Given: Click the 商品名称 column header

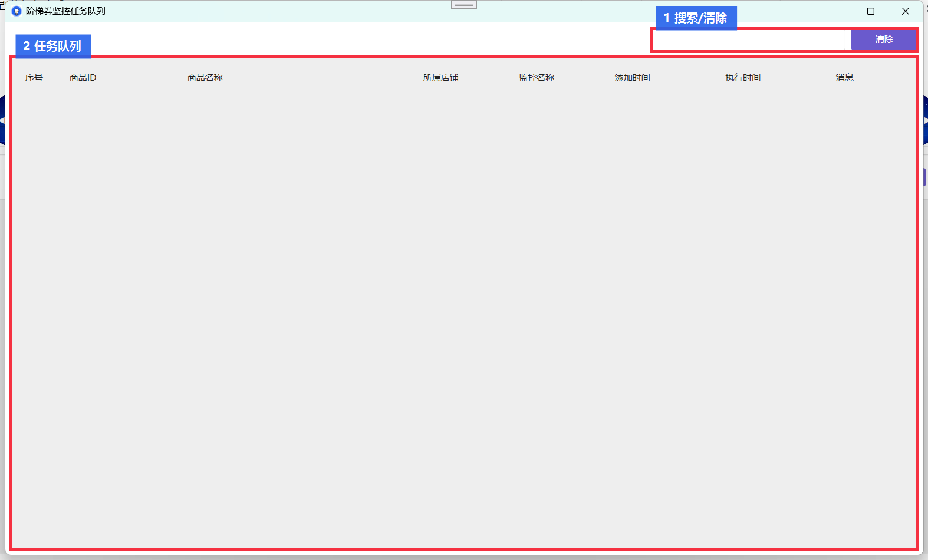Looking at the screenshot, I should [x=205, y=78].
